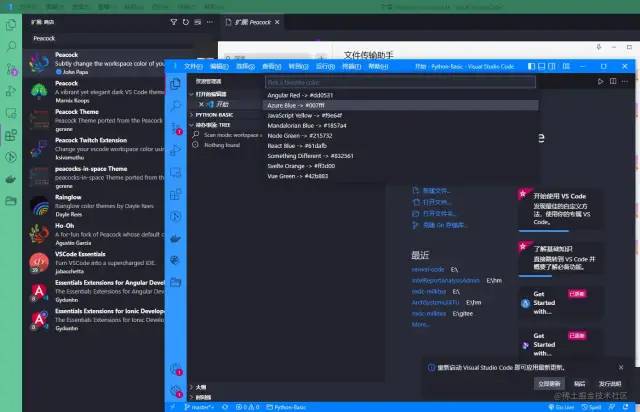
Task: Expand the PYTHON BASIC folder section
Action: pyautogui.click(x=214, y=115)
